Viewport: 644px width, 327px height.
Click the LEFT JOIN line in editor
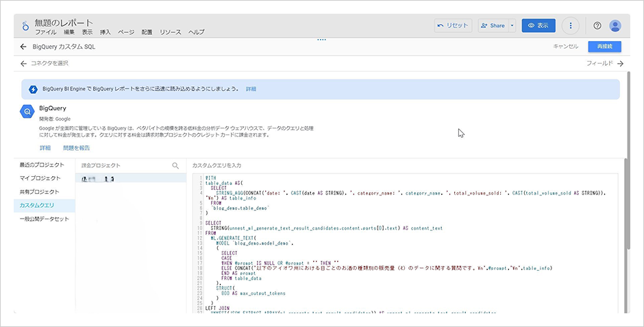217,308
